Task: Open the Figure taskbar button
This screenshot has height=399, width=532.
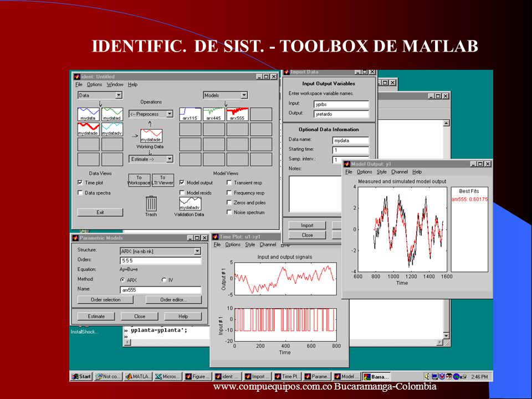Action: tap(197, 376)
